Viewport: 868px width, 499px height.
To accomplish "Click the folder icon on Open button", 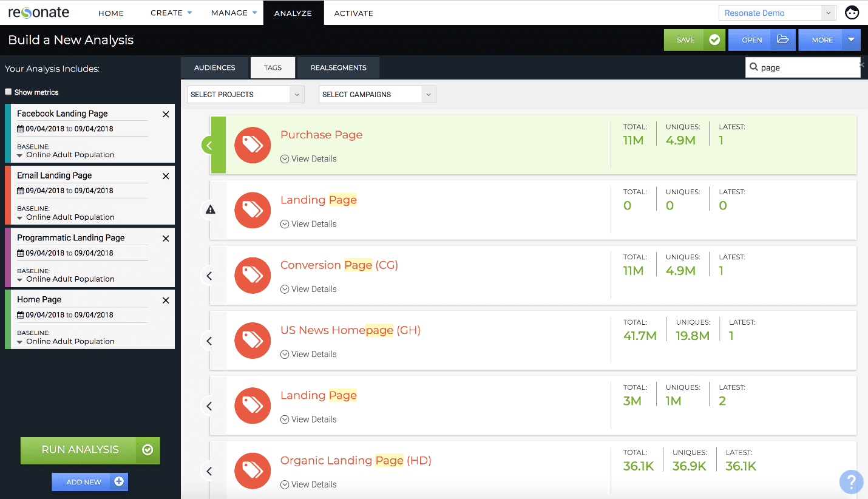I will pyautogui.click(x=783, y=40).
